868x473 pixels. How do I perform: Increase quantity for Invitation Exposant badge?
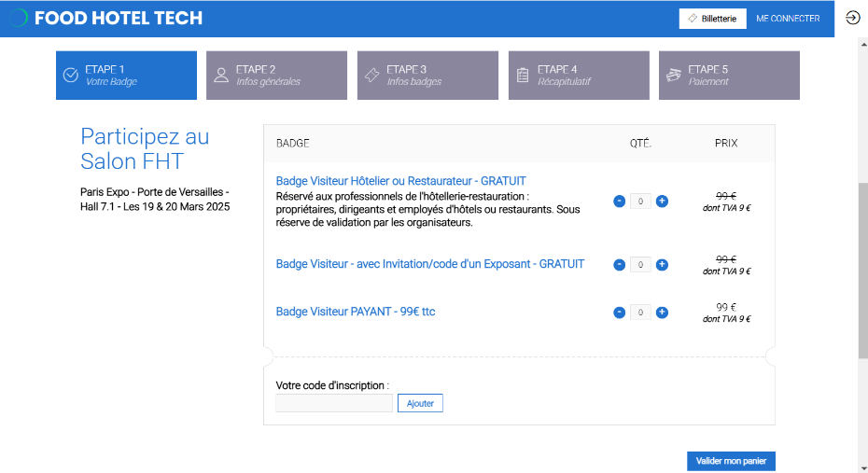tap(662, 264)
